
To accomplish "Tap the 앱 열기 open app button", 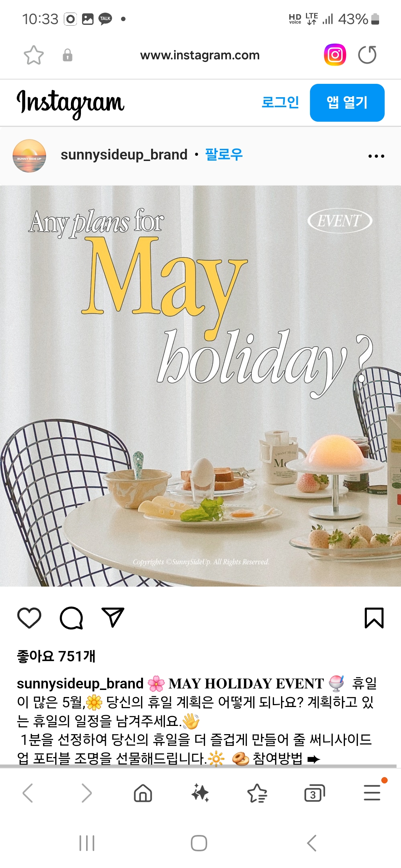I will (x=347, y=103).
